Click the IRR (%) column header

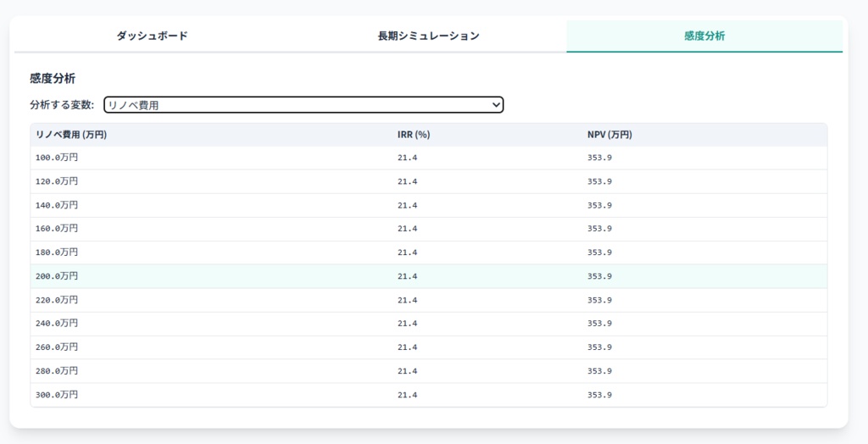(x=415, y=135)
